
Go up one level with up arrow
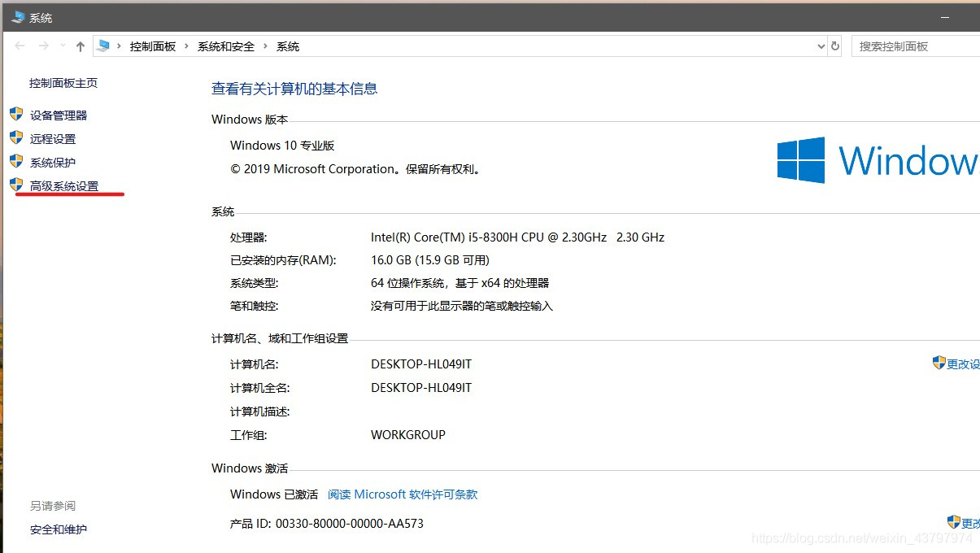(x=80, y=46)
